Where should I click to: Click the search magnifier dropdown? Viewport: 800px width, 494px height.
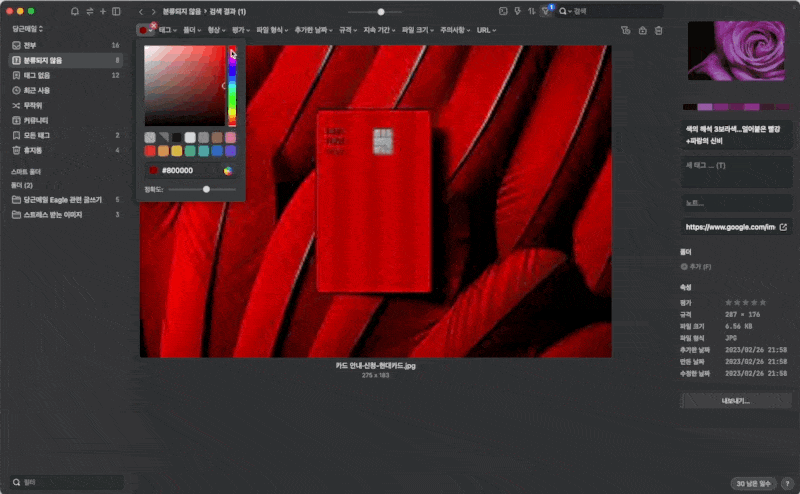565,11
